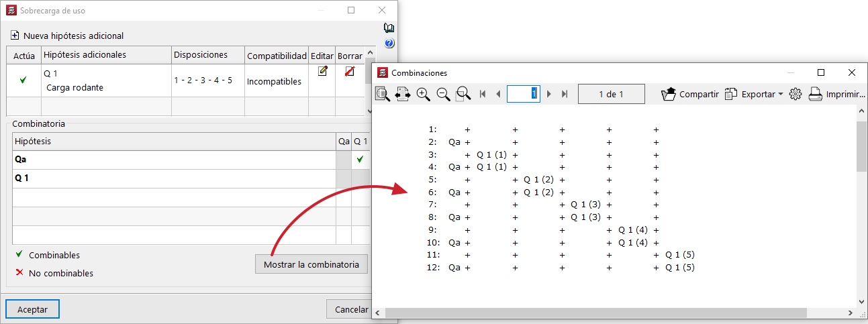868x324 pixels.
Task: Open the Incompatibles compatibility cell
Action: pos(274,82)
